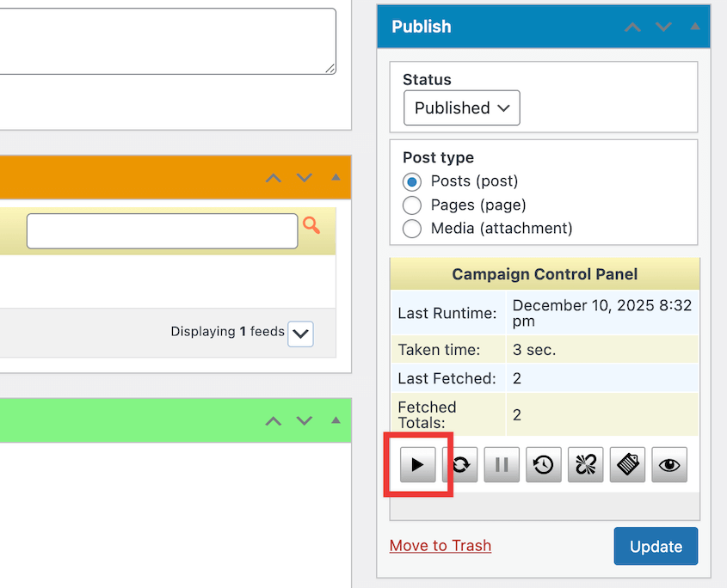This screenshot has width=727, height=588.
Task: Collapse the Publish panel with its triangle
Action: pyautogui.click(x=694, y=27)
